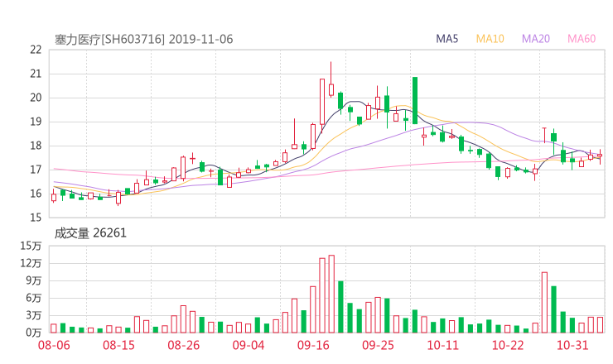
Task: Click the 12万 volume axis label
Action: (x=31, y=263)
